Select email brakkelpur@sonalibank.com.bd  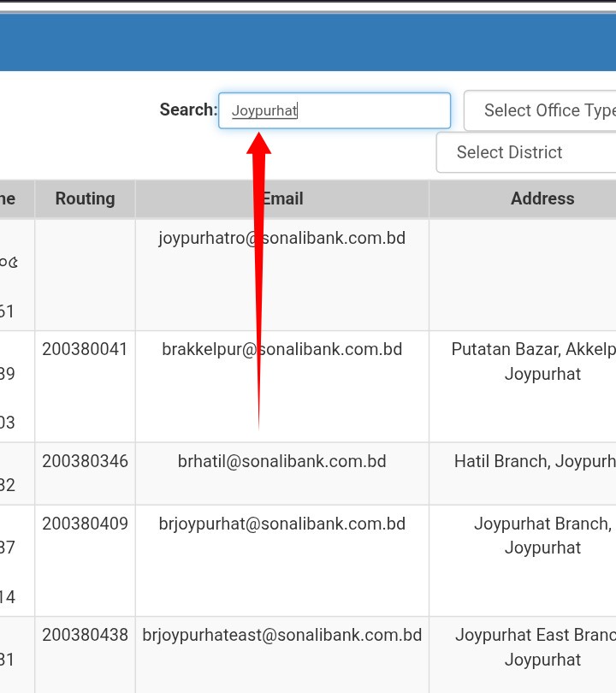(282, 350)
